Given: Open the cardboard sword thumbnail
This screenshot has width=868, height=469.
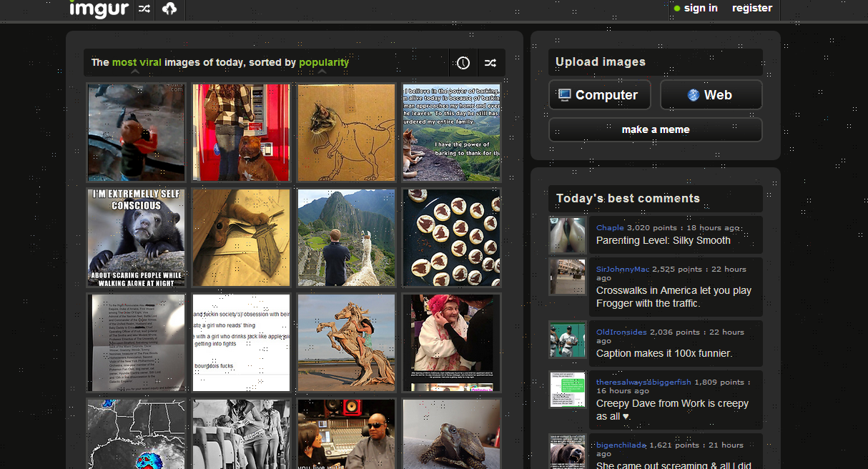Looking at the screenshot, I should pos(241,237).
